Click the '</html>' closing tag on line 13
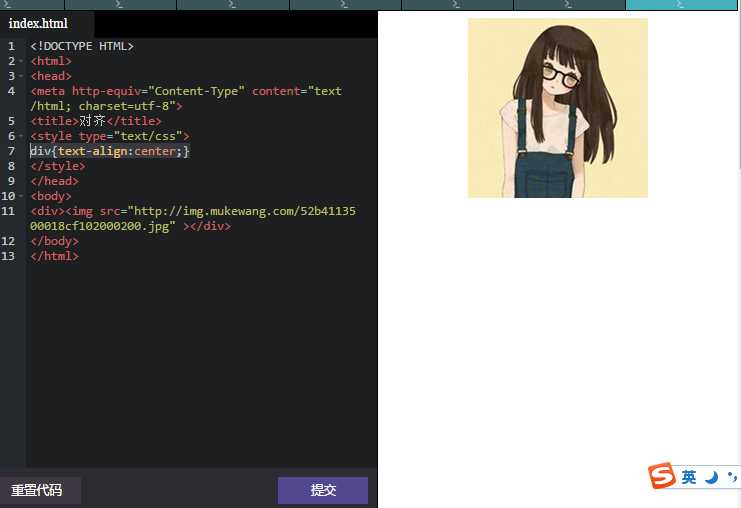 (x=54, y=256)
